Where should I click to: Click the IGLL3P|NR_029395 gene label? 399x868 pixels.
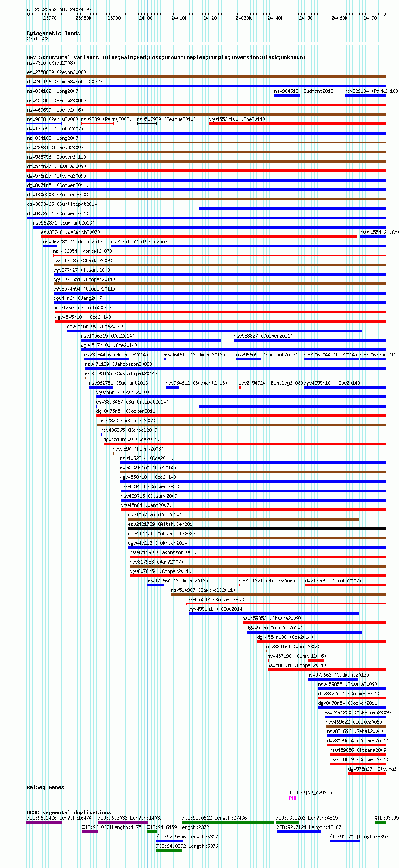click(x=311, y=792)
